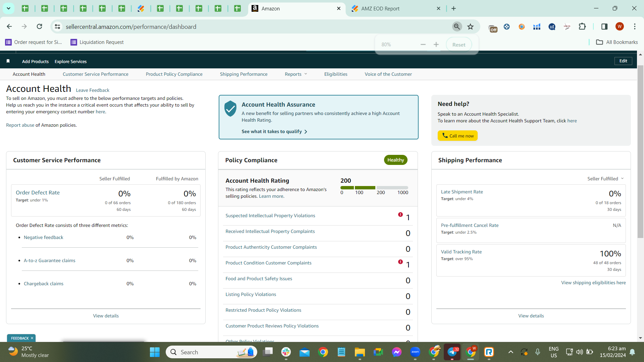Open the Voice of the Customer tab
The image size is (644, 362).
click(388, 74)
